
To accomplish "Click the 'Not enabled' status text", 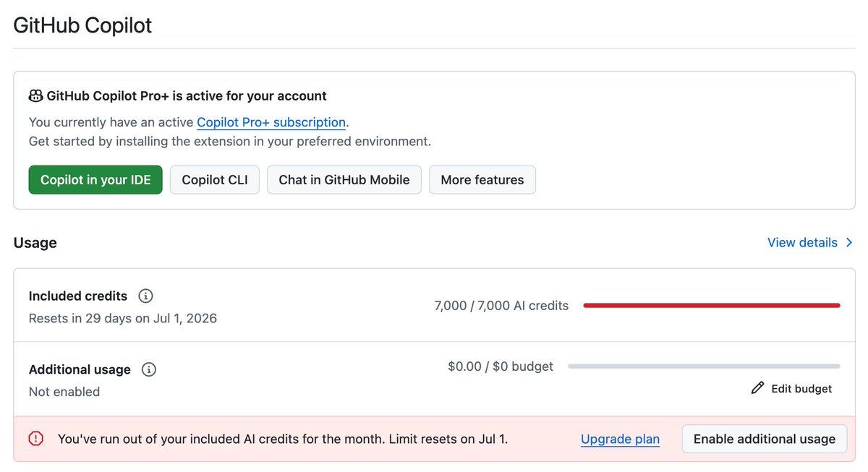I will (64, 392).
